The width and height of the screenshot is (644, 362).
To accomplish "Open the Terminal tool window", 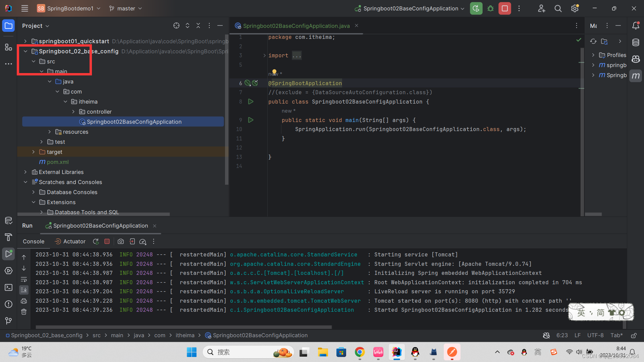I will [x=8, y=287].
